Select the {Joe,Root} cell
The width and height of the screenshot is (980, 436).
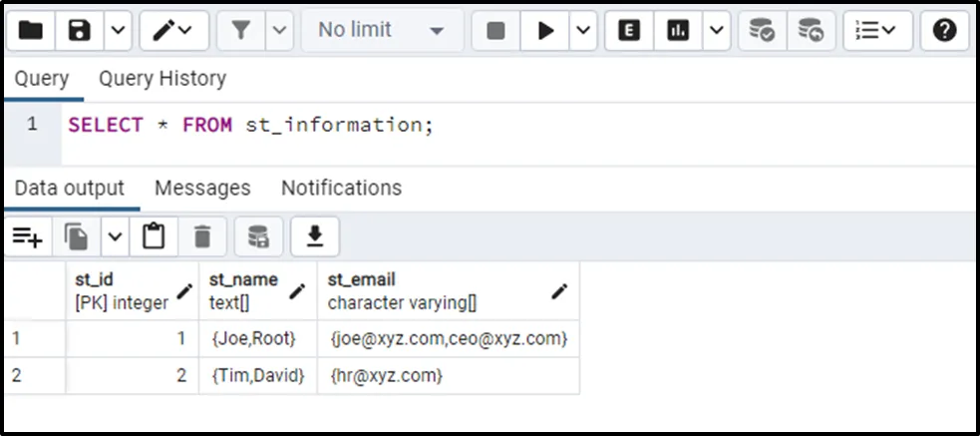(254, 339)
